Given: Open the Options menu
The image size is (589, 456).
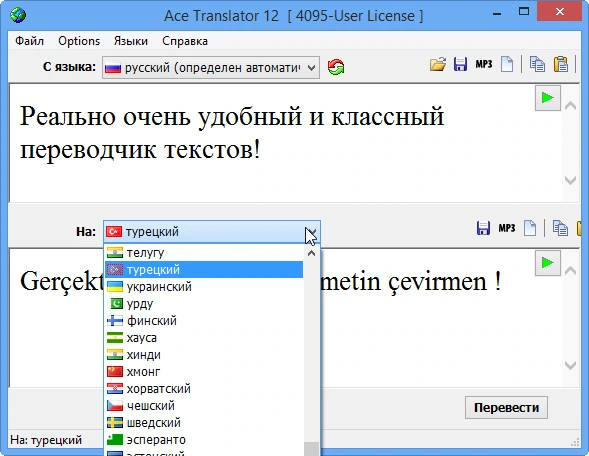Looking at the screenshot, I should tap(79, 41).
